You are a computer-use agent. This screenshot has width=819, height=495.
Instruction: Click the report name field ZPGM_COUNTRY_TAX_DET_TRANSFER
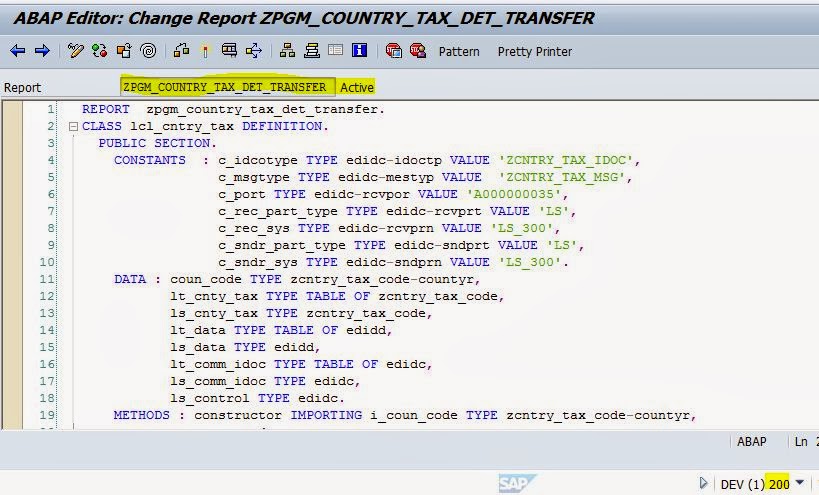[227, 87]
